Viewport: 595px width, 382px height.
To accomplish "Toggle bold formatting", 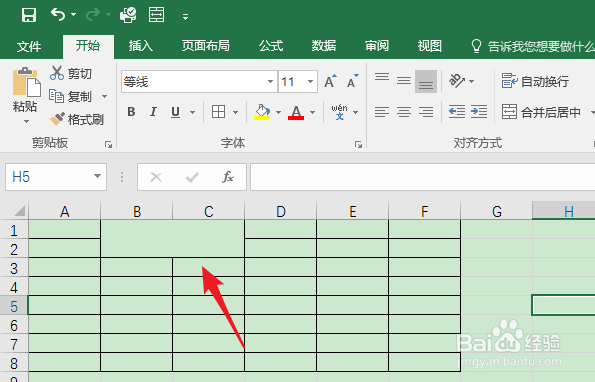I will coord(131,112).
